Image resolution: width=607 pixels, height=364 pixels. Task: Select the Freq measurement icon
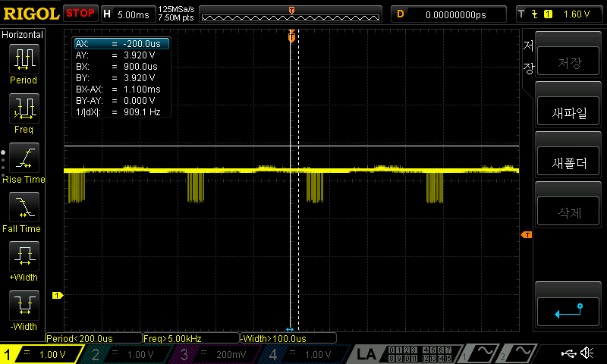(24, 108)
